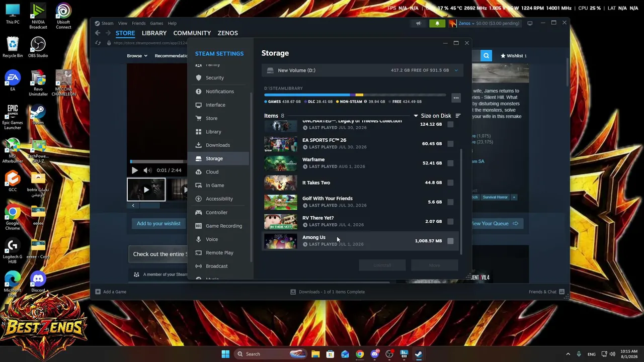Viewport: 644px width, 362px height.
Task: Open the storage three-dots options menu
Action: tap(456, 98)
